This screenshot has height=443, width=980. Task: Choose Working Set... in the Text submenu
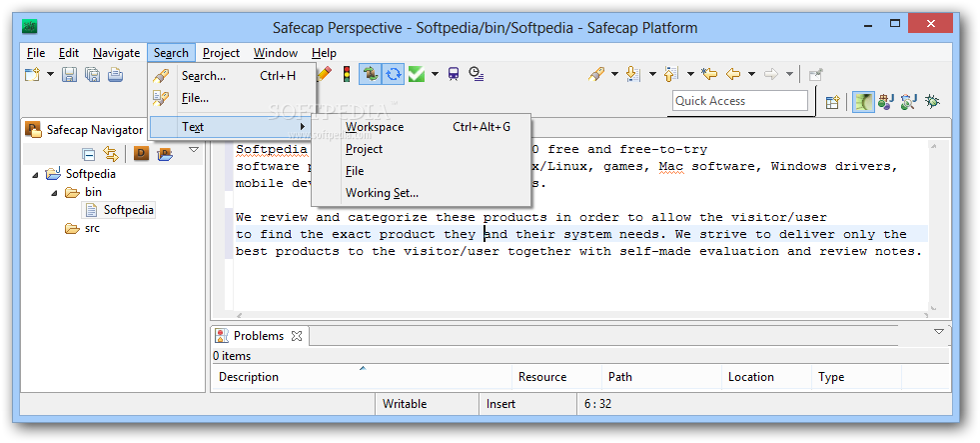click(x=422, y=193)
